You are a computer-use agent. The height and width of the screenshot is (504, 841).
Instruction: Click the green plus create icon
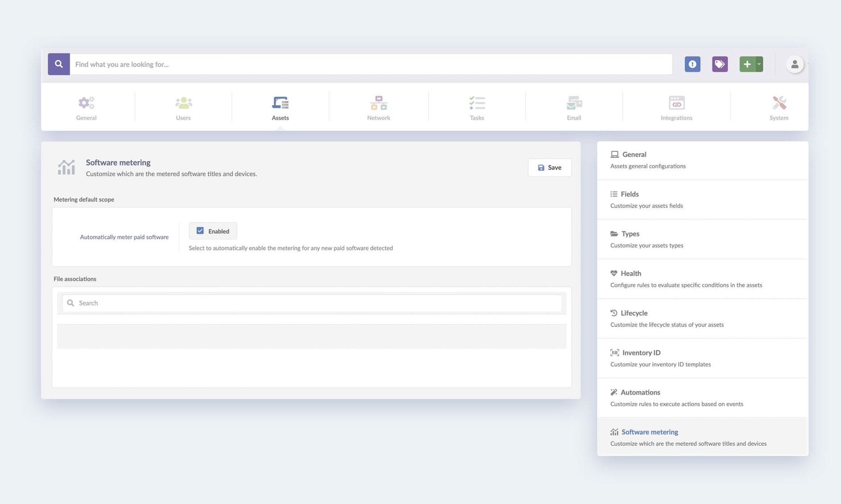tap(746, 64)
